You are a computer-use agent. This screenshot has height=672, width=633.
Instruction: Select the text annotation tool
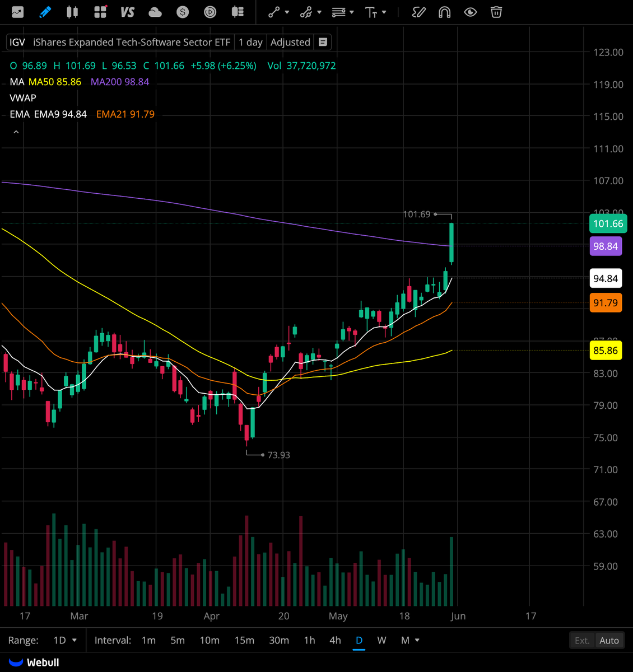371,12
